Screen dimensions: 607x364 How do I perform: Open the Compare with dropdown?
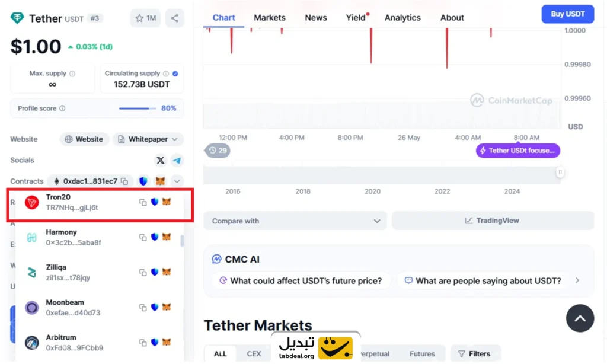tap(295, 221)
